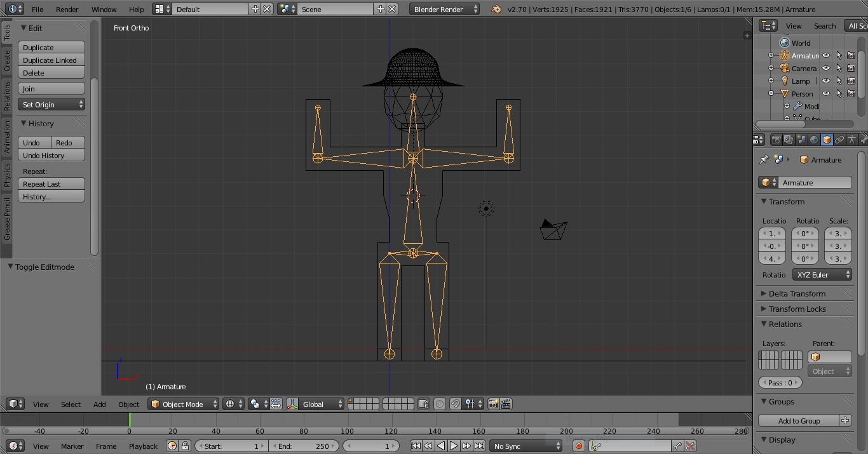Open the World properties tab (globe icon)
The width and height of the screenshot is (868, 454).
(814, 140)
